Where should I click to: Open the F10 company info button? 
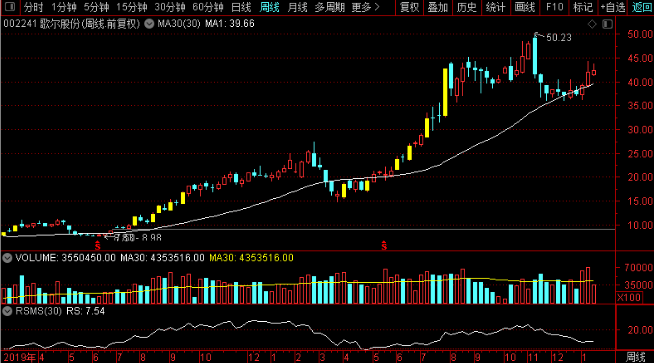coord(555,7)
